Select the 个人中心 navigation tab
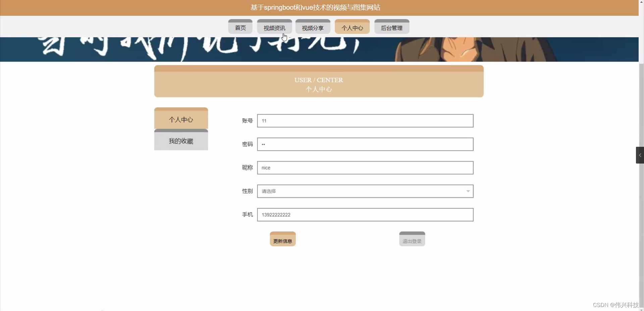The height and width of the screenshot is (311, 644). [352, 28]
